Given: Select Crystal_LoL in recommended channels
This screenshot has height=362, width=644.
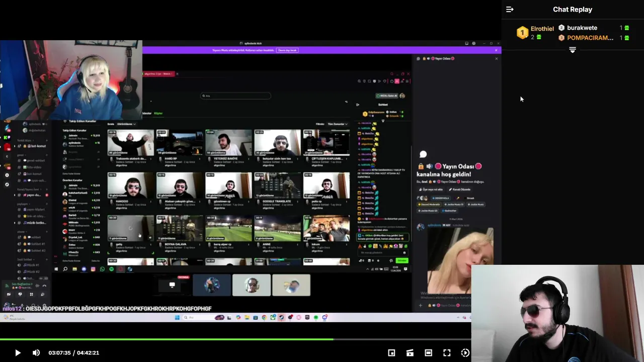Looking at the screenshot, I should click(80, 238).
